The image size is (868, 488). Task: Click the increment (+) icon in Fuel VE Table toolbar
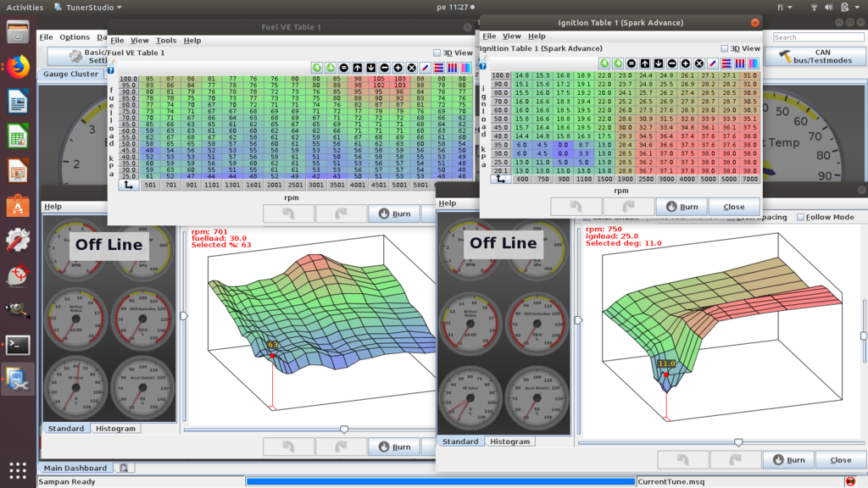[398, 67]
